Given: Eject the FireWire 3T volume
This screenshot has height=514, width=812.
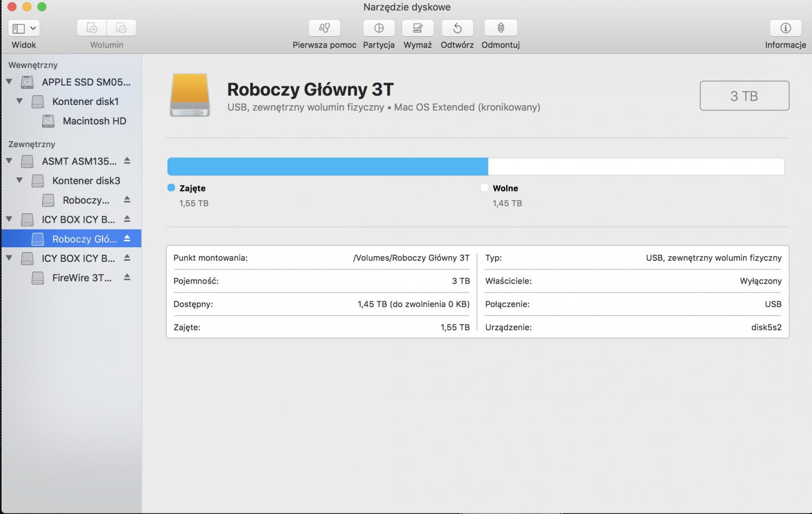Looking at the screenshot, I should point(127,277).
